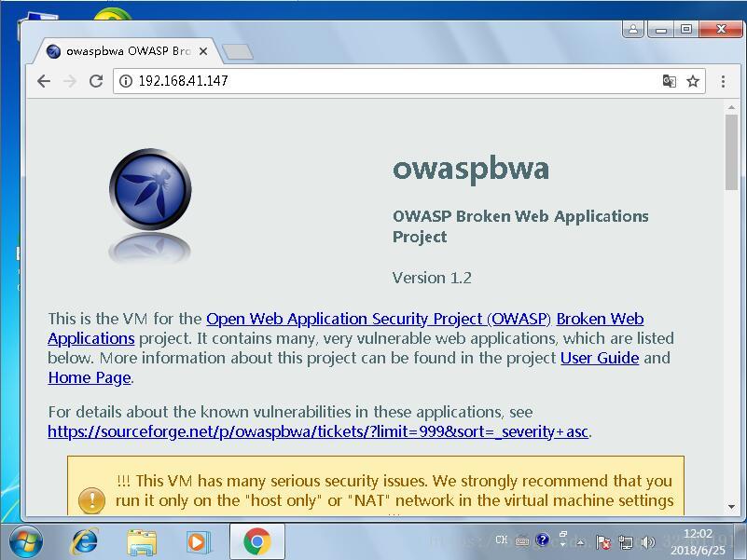Click the Chrome taskbar icon
The height and width of the screenshot is (560, 747).
coord(257,541)
